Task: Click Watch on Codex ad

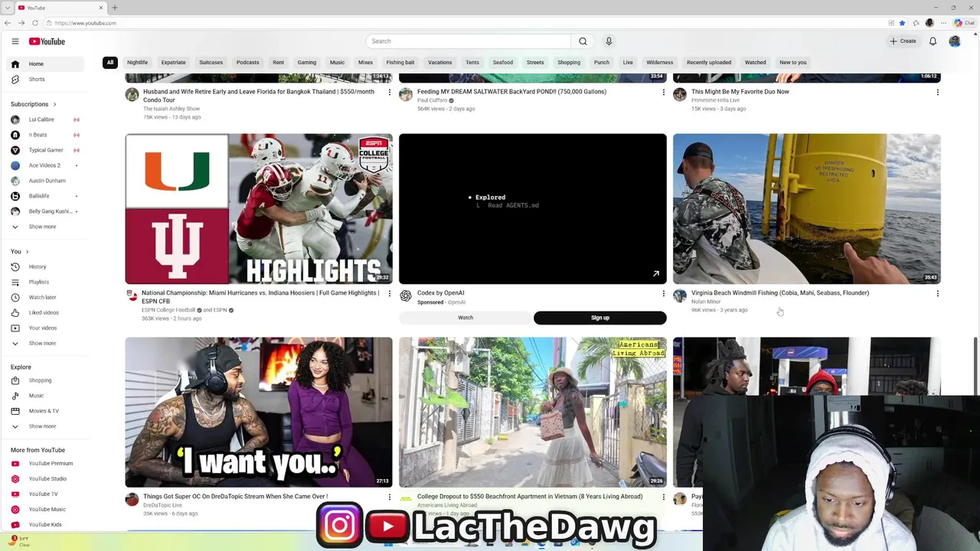Action: coord(465,318)
